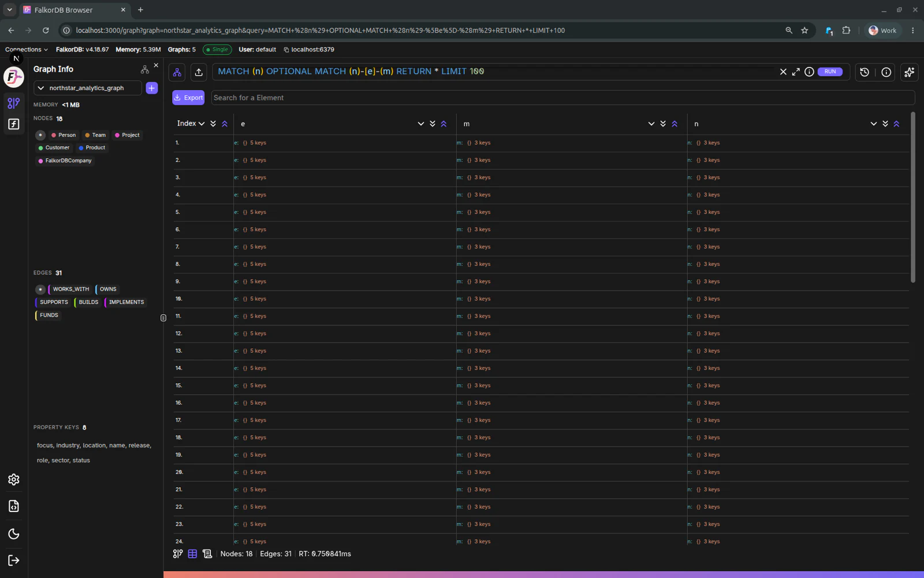Open the northstar_analytics_graph dropdown
Viewport: 924px width, 578px height.
click(88, 88)
